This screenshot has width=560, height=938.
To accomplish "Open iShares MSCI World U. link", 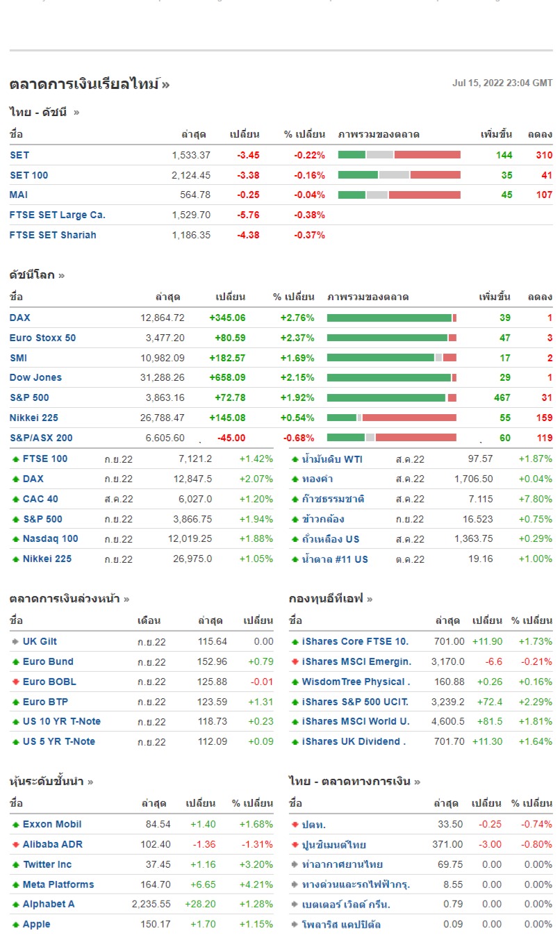I will pyautogui.click(x=356, y=721).
